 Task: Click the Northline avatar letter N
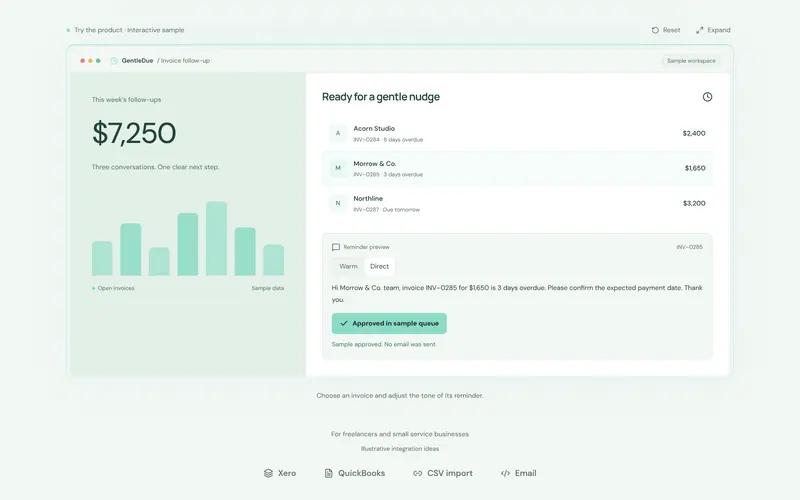[x=338, y=203]
